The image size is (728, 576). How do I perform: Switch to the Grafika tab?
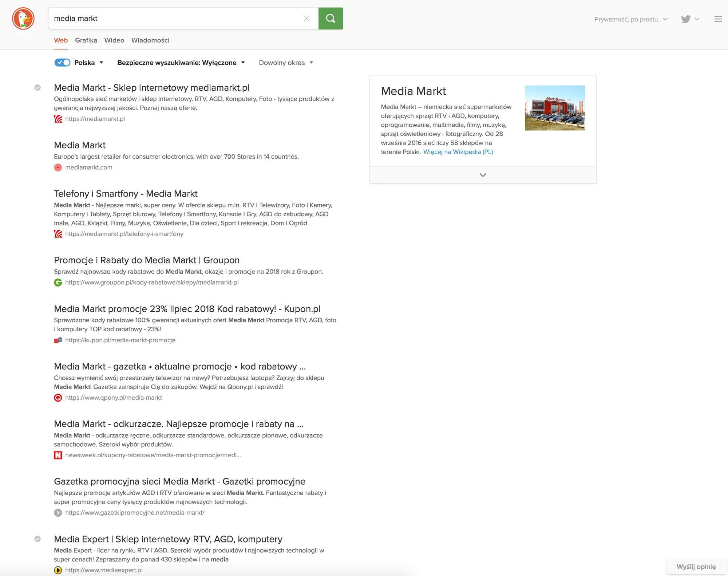point(86,40)
